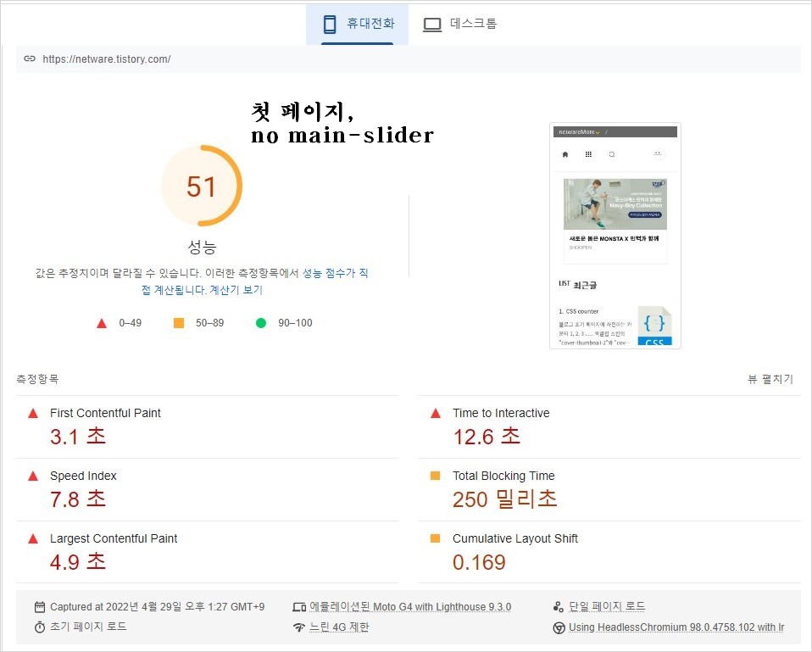Click the link icon beside the URL

point(30,59)
